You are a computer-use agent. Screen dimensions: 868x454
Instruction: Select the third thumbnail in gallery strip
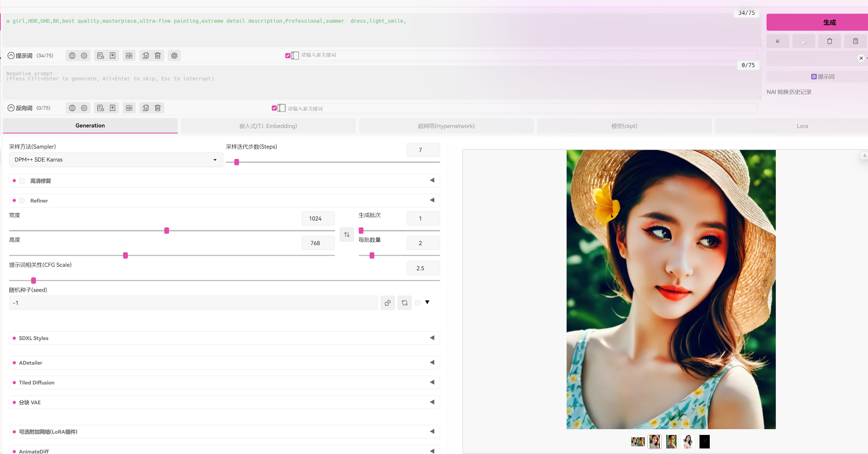[x=671, y=442]
